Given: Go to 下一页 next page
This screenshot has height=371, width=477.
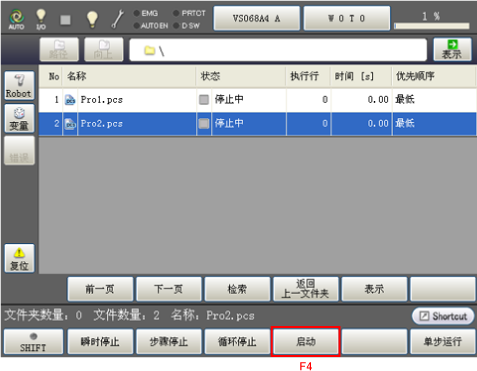Looking at the screenshot, I should pos(169,289).
